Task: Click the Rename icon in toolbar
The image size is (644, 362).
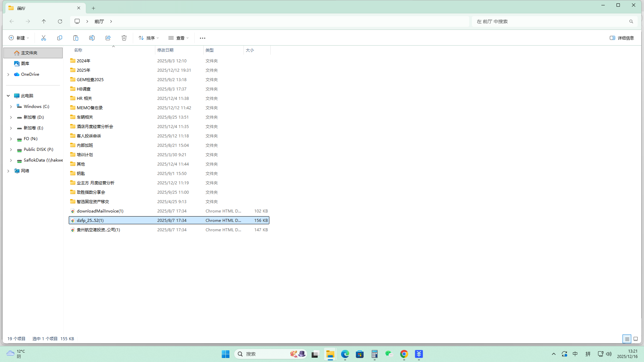Action: [x=92, y=38]
